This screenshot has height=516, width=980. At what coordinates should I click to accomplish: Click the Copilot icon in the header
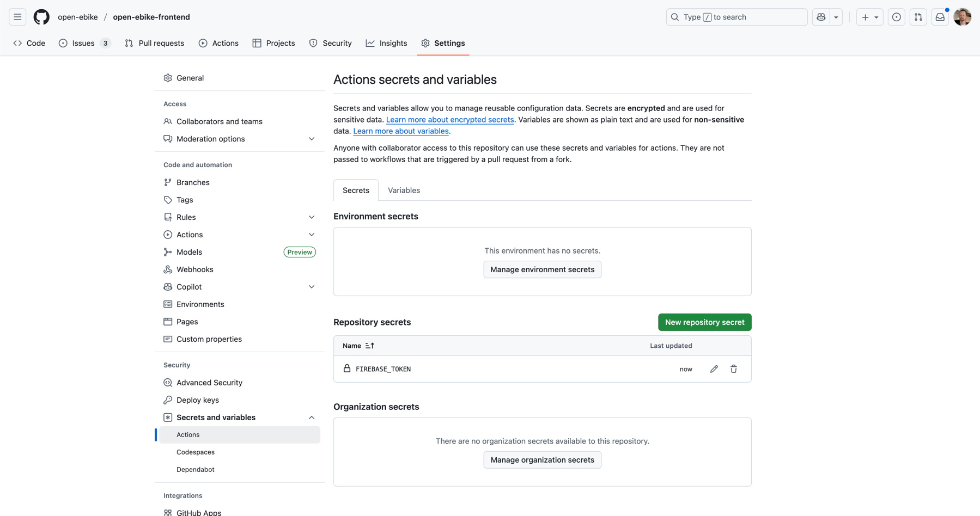[821, 17]
